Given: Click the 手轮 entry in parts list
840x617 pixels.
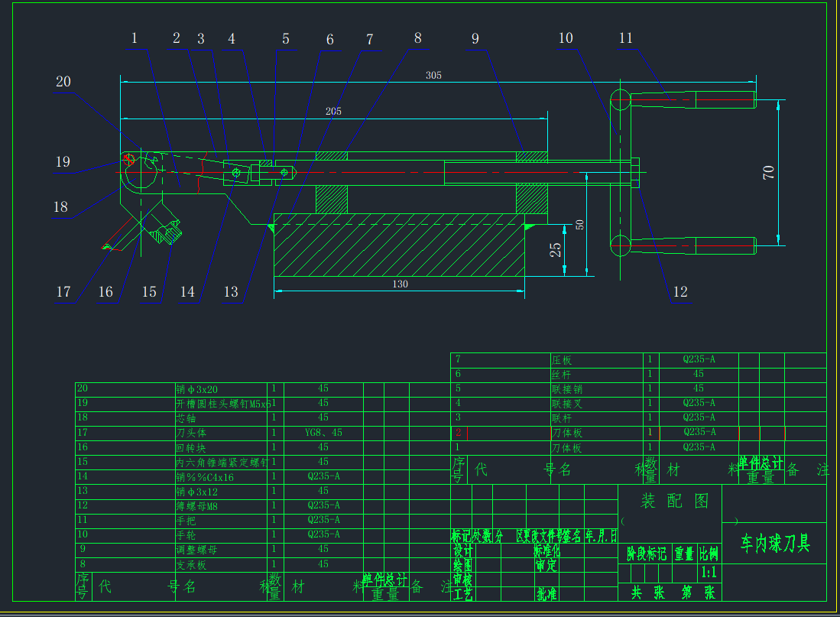Looking at the screenshot, I should click(x=186, y=535).
